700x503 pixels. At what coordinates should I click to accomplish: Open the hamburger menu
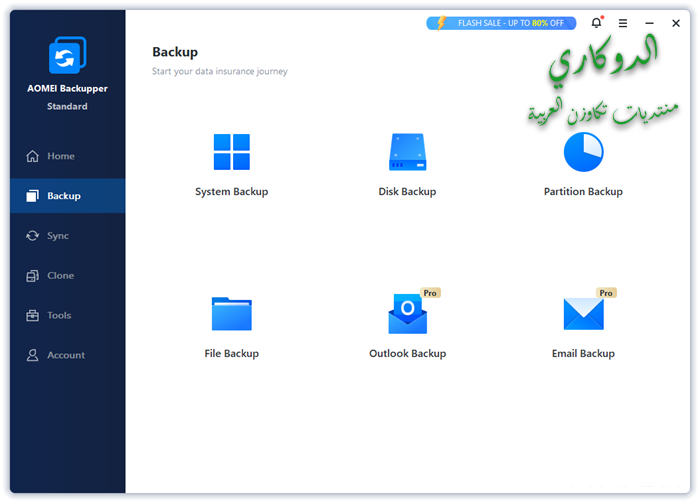[x=623, y=23]
